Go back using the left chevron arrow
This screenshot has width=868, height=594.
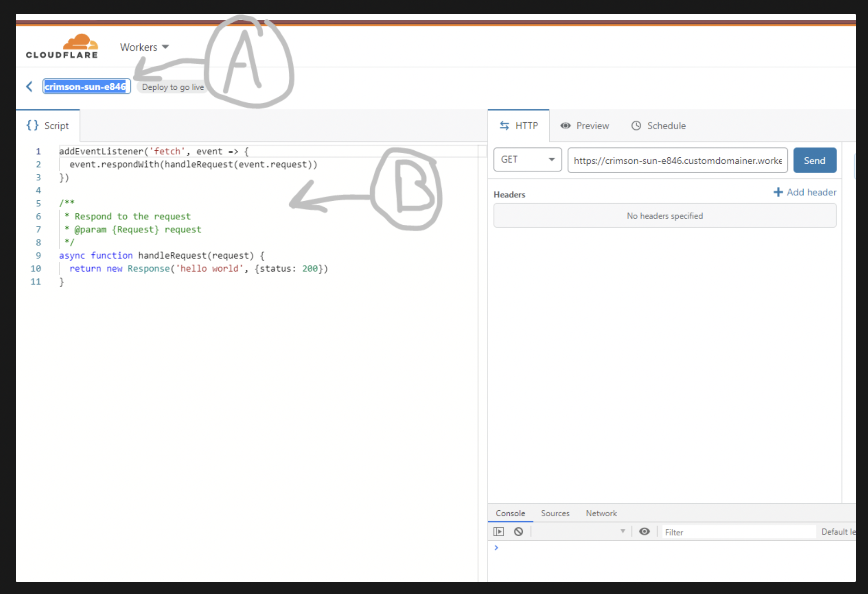(x=29, y=87)
